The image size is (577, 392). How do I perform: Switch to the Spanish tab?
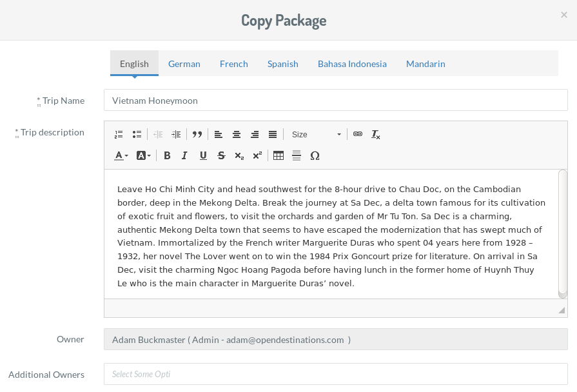[283, 64]
